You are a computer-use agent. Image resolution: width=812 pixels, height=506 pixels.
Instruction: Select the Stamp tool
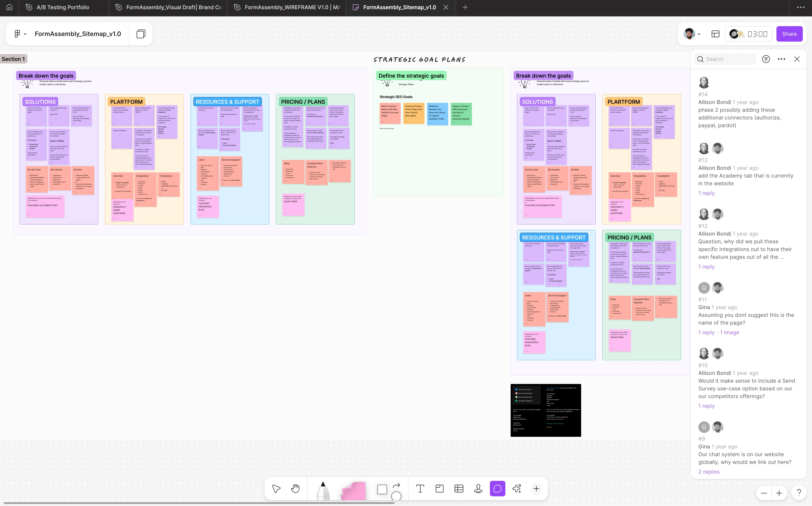[478, 489]
